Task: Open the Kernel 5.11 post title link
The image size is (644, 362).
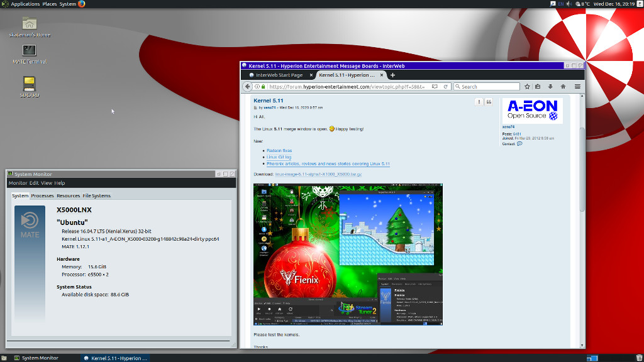Action: coord(268,101)
